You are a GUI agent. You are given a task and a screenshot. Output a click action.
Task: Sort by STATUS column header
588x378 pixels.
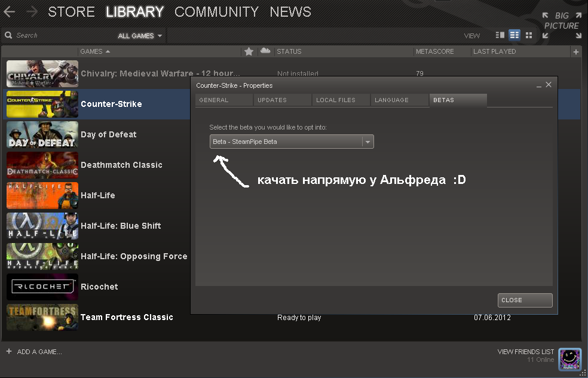pos(289,51)
